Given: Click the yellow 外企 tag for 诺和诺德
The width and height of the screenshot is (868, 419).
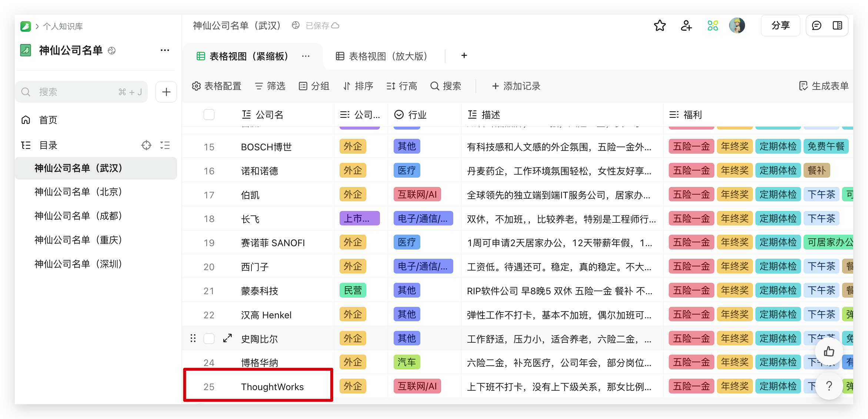Looking at the screenshot, I should click(353, 171).
